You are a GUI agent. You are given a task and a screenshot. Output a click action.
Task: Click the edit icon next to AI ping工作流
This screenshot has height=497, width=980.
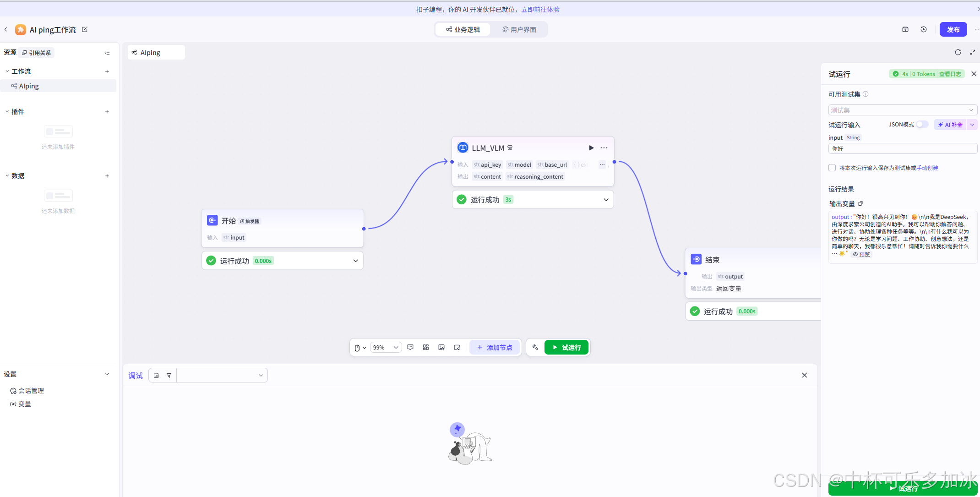(x=85, y=29)
